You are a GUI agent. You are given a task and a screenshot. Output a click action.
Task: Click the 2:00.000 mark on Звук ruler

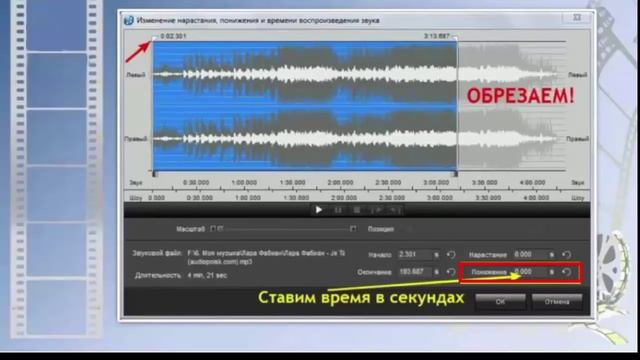(x=340, y=183)
